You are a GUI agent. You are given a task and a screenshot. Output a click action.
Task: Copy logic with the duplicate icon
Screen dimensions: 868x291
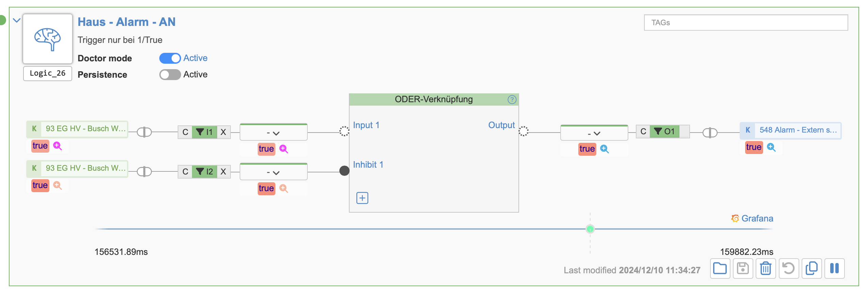(811, 269)
